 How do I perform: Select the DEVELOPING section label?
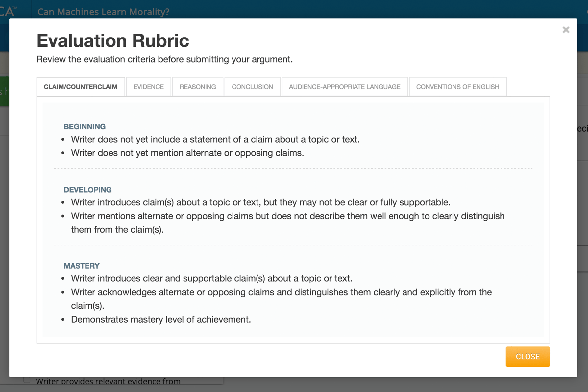click(x=87, y=190)
